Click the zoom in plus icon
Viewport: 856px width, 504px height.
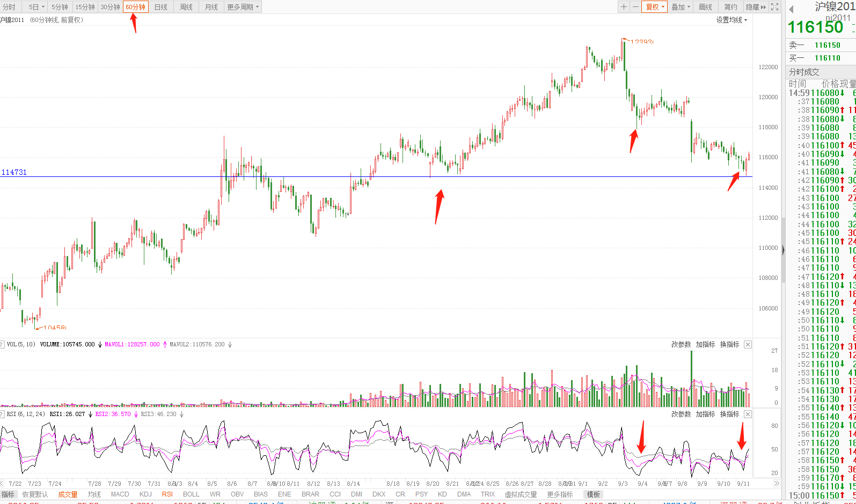(x=624, y=7)
